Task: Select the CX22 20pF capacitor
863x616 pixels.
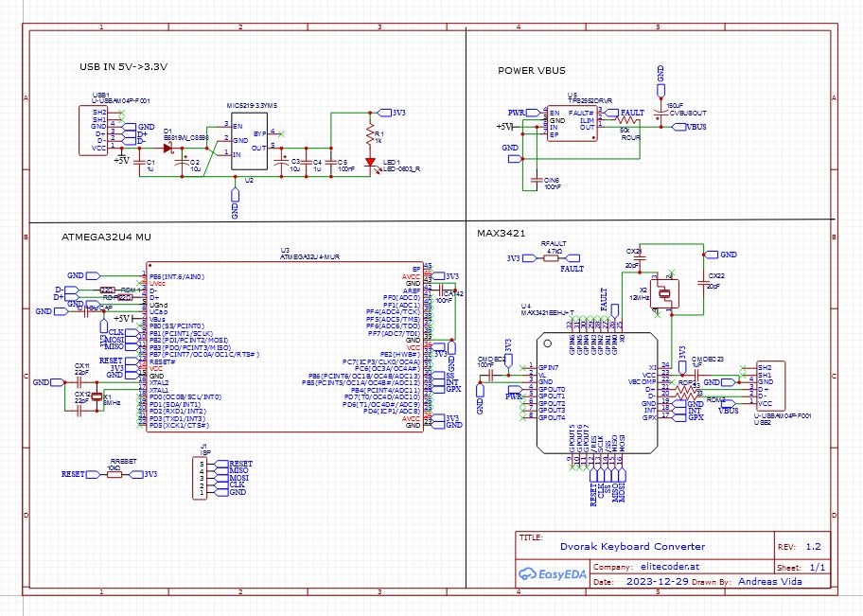Action: point(703,283)
